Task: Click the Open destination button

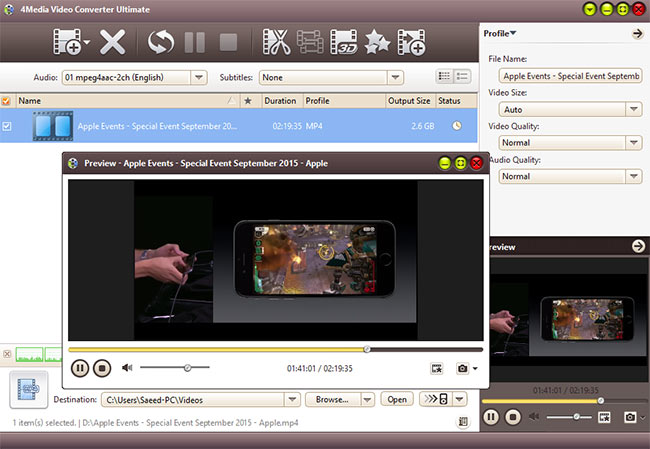Action: [397, 399]
